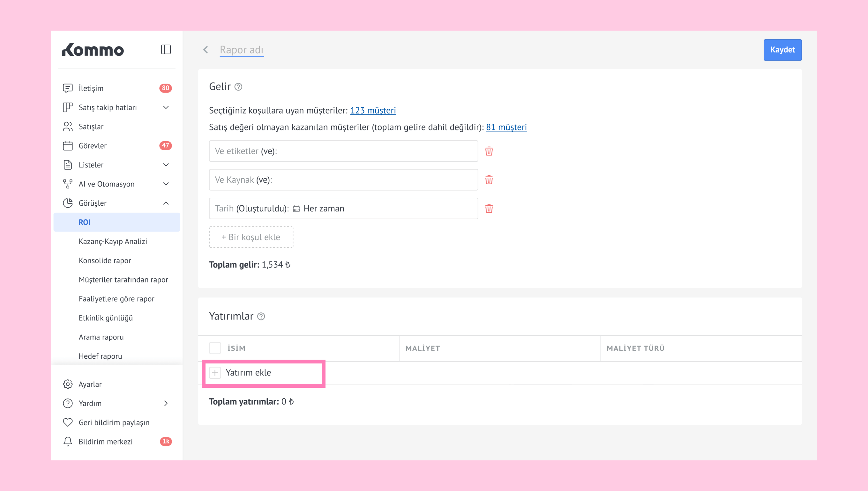Click the Rapor adı name field
The width and height of the screenshot is (868, 491).
point(242,50)
